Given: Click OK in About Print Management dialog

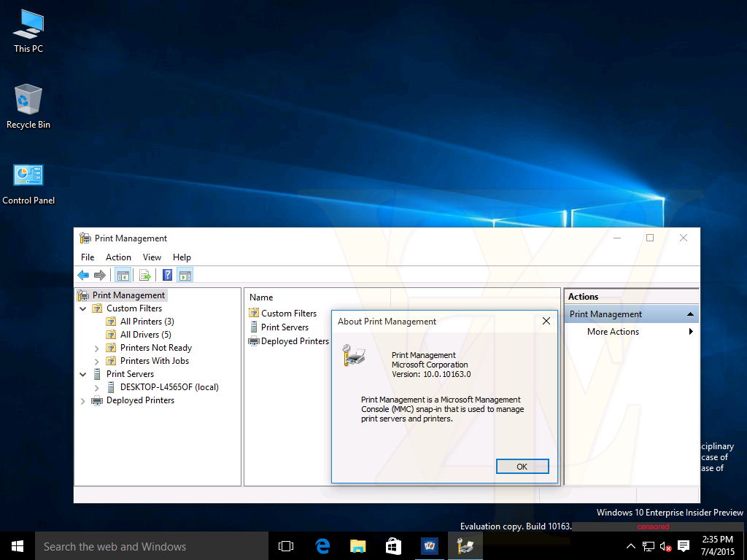Looking at the screenshot, I should tap(522, 467).
